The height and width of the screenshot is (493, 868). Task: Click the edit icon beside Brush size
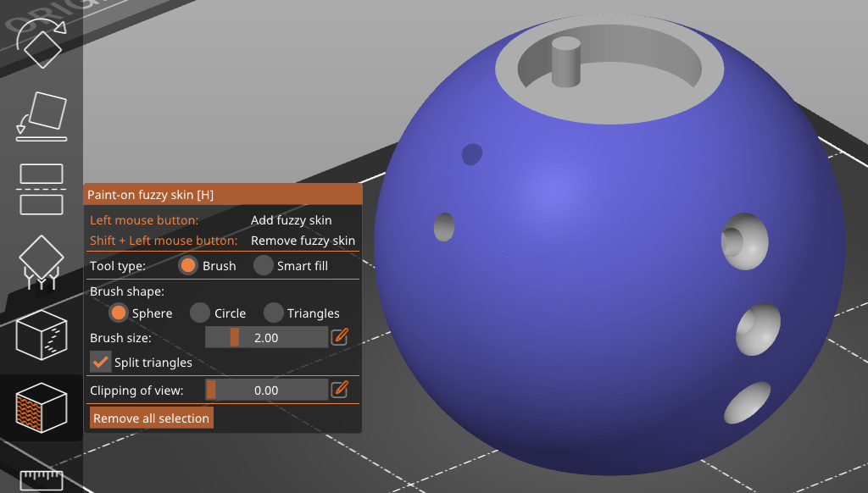coord(340,337)
